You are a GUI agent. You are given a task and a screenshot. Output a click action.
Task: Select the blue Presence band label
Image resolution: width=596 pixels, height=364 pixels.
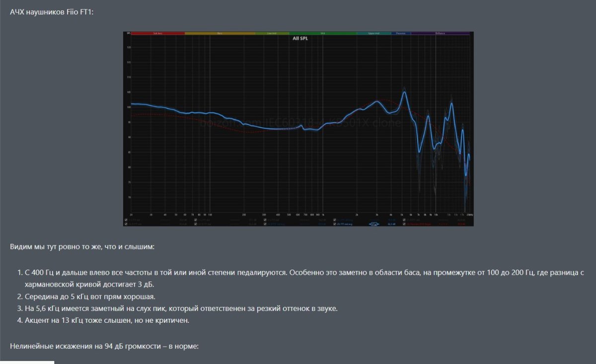[x=400, y=34]
